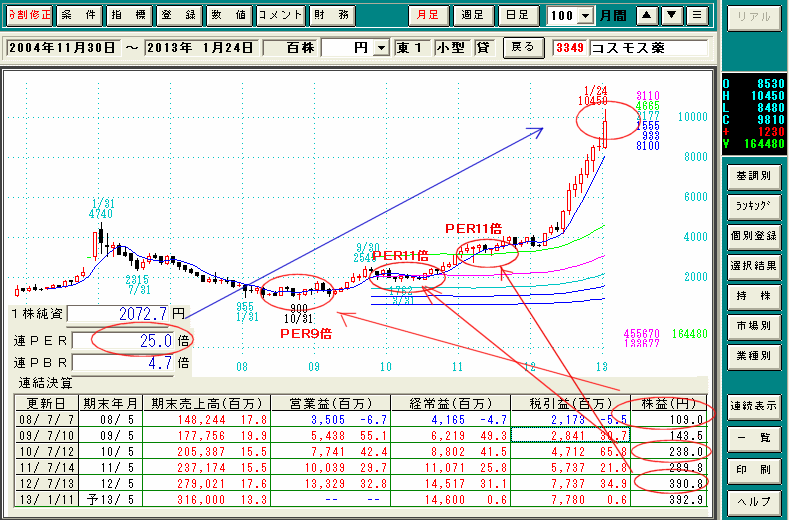This screenshot has width=789, height=520.
Task: Click the year 08 axis marker
Action: (x=242, y=366)
